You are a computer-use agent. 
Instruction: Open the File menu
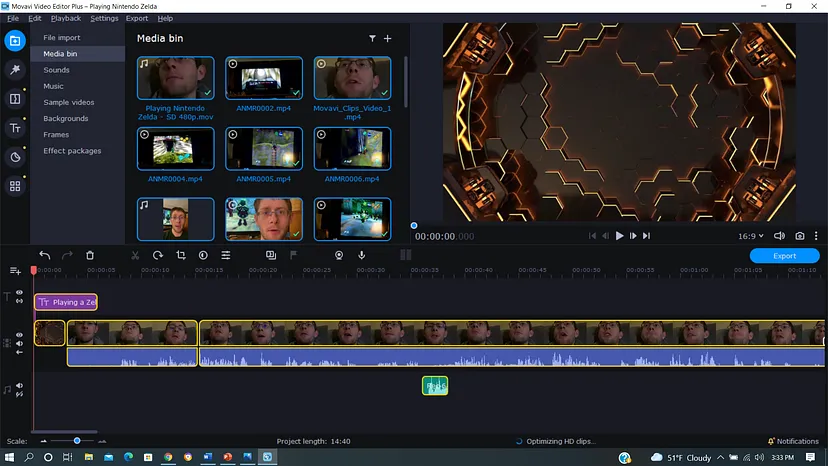tap(13, 18)
